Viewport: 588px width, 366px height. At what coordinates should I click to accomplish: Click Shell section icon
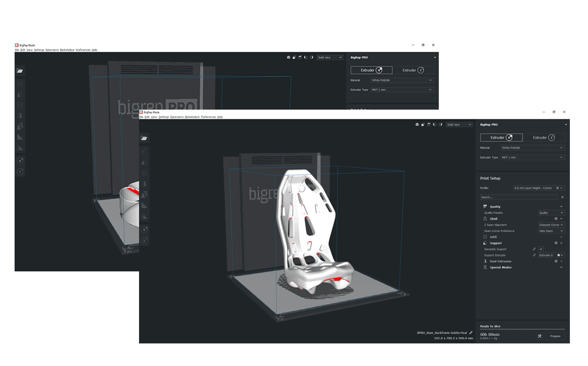pos(485,219)
